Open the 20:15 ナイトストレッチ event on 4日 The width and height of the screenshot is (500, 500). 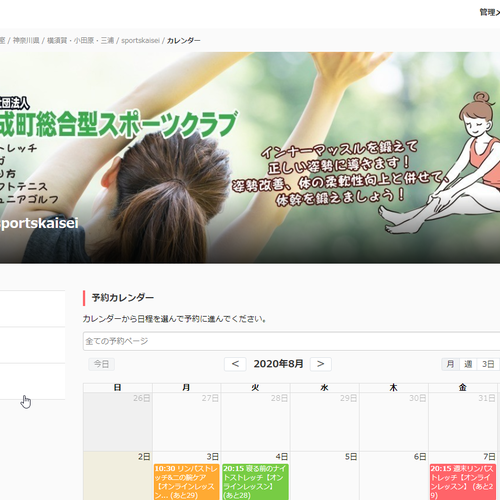[256, 482]
